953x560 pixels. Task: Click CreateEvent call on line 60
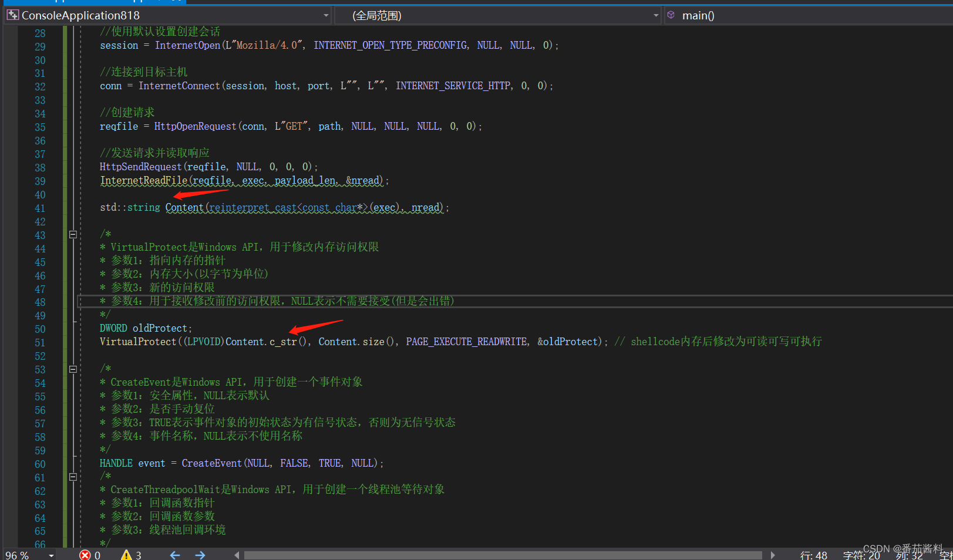click(x=212, y=463)
